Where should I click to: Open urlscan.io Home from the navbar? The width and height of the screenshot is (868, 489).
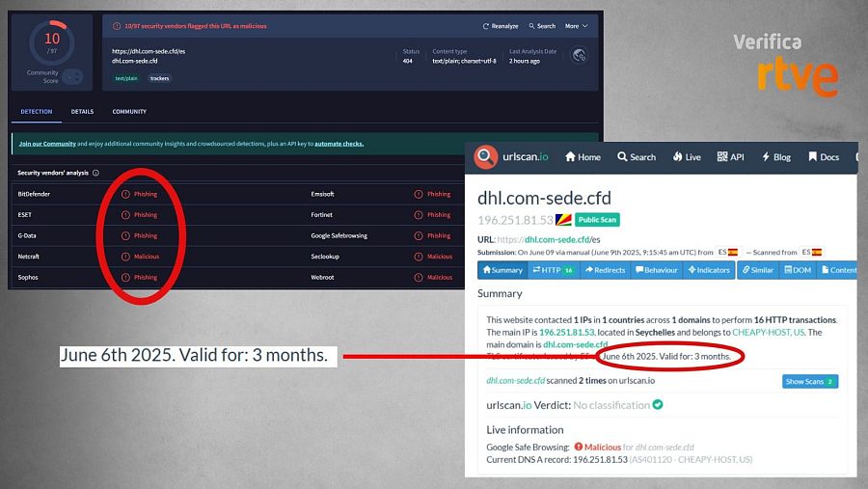coord(583,157)
